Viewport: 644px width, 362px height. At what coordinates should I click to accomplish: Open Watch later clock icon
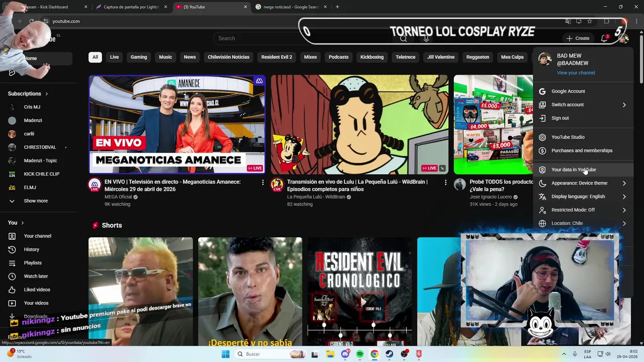click(12, 276)
